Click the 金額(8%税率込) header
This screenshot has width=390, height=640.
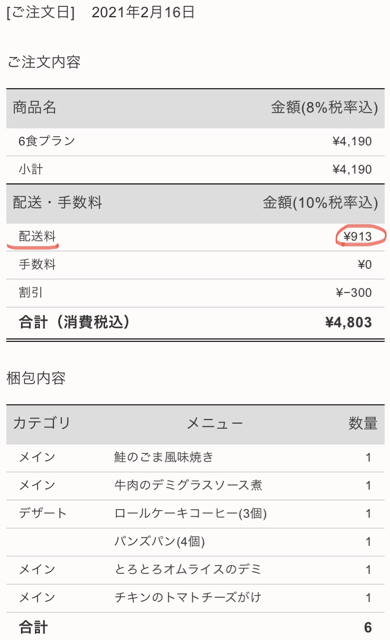click(324, 108)
